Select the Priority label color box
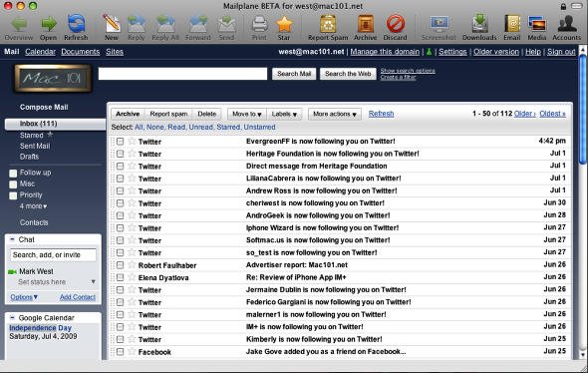This screenshot has width=588, height=373. pyautogui.click(x=13, y=195)
